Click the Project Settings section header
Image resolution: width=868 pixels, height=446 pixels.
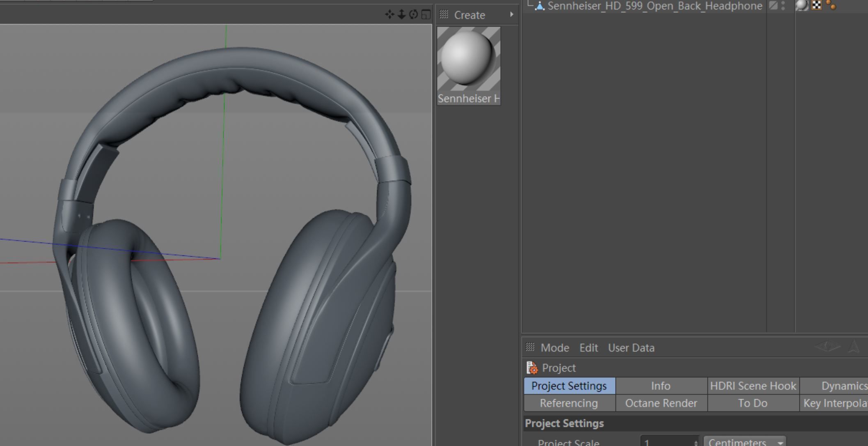(696, 423)
